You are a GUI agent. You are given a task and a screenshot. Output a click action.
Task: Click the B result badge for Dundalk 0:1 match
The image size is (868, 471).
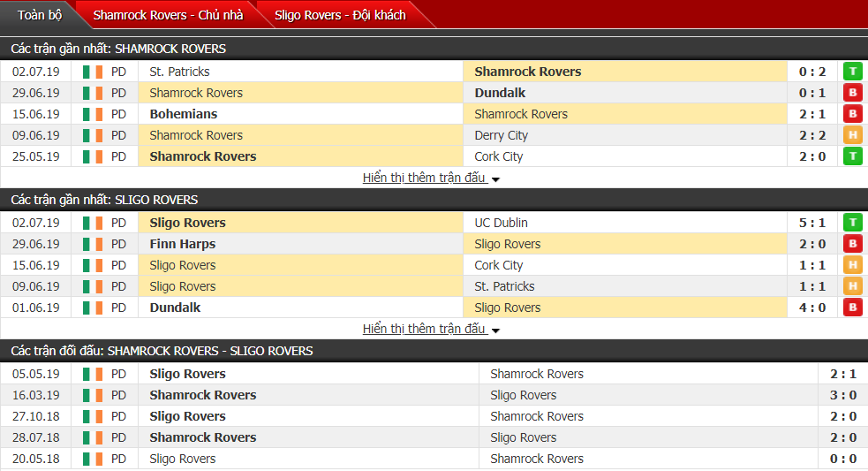[x=852, y=93]
